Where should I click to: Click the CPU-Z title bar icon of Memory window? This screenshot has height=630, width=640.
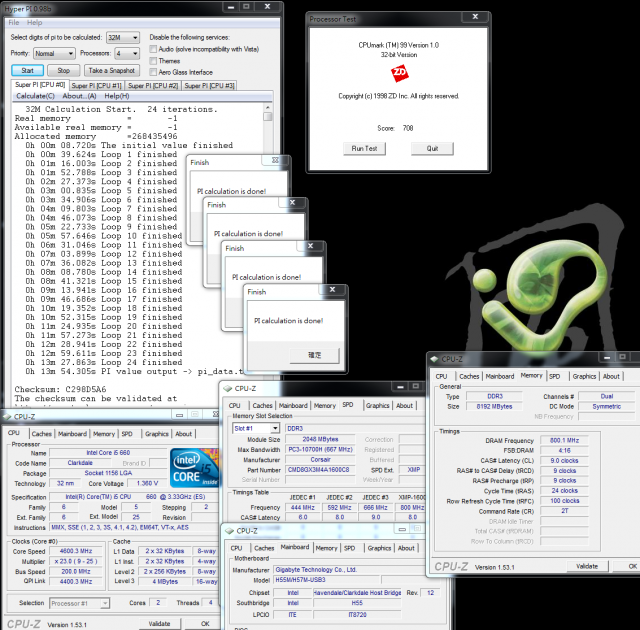tap(434, 359)
